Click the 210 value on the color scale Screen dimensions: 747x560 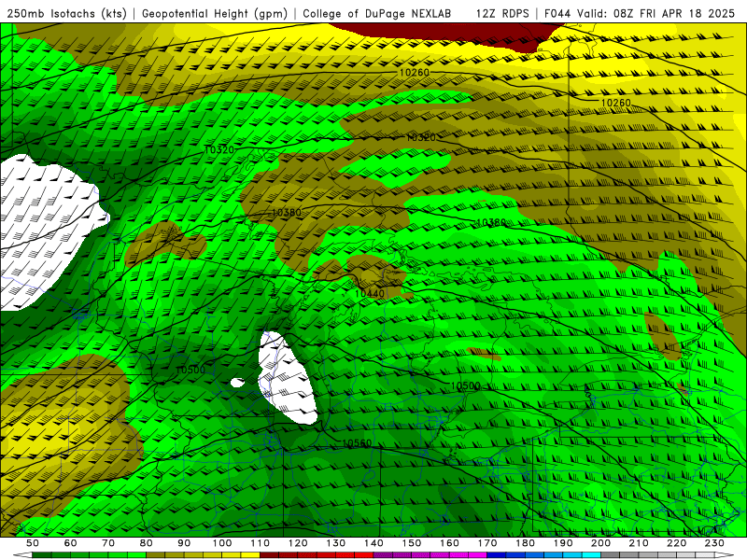(x=639, y=543)
